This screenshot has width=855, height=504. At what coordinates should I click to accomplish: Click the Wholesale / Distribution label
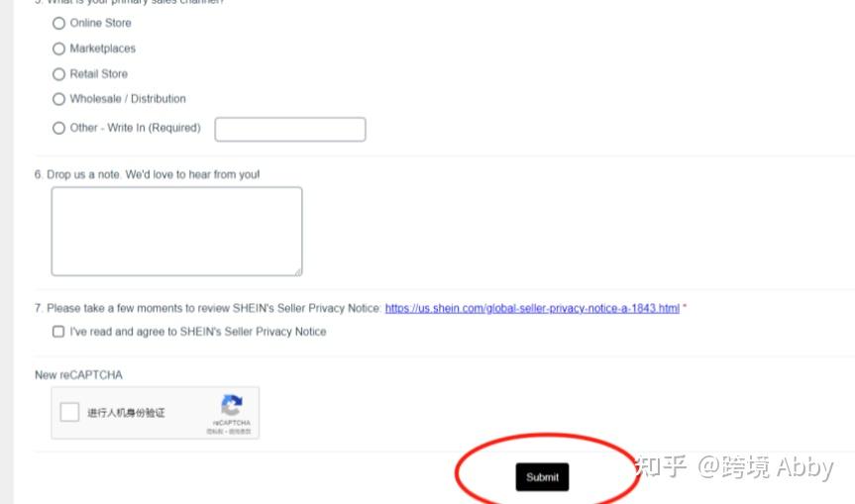tap(128, 99)
